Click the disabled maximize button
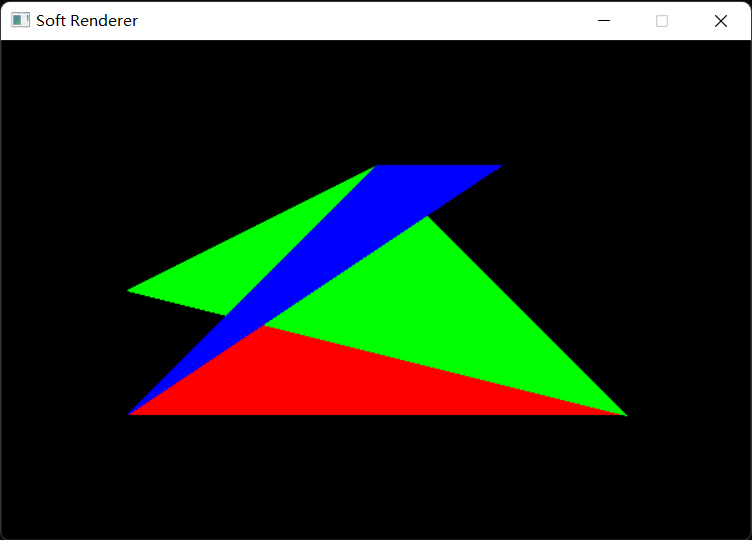Screen dimensions: 752x540 [x=662, y=21]
